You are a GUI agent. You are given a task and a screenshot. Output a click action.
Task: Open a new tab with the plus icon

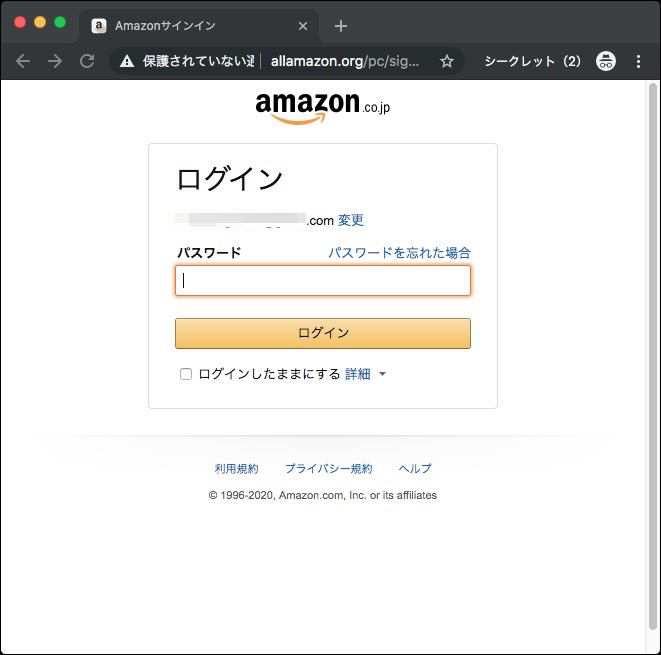(x=341, y=25)
